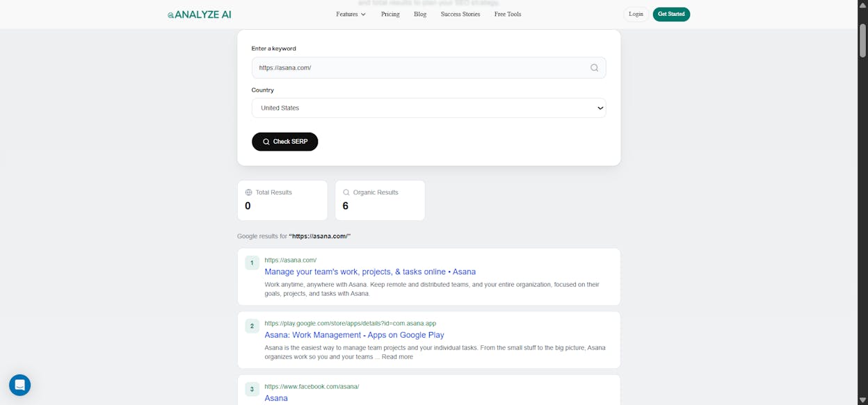Viewport: 868px width, 405px height.
Task: Click the magnifier icon beside Organic Results
Action: click(x=346, y=192)
